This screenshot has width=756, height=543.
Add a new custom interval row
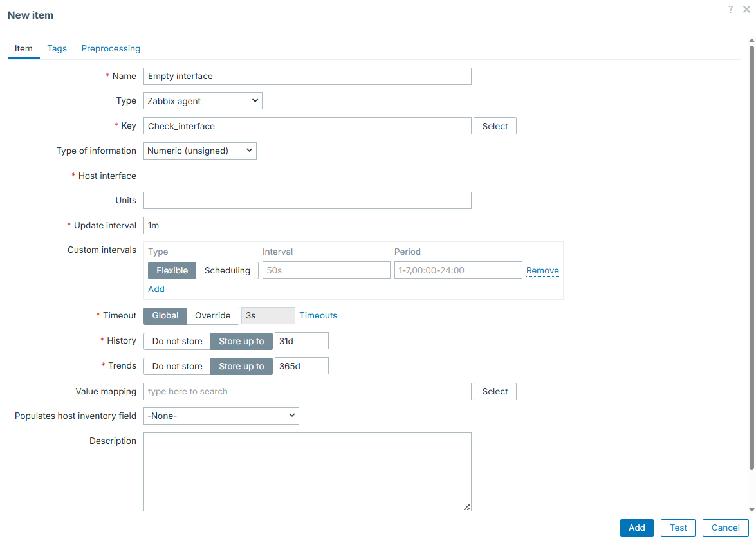click(156, 289)
